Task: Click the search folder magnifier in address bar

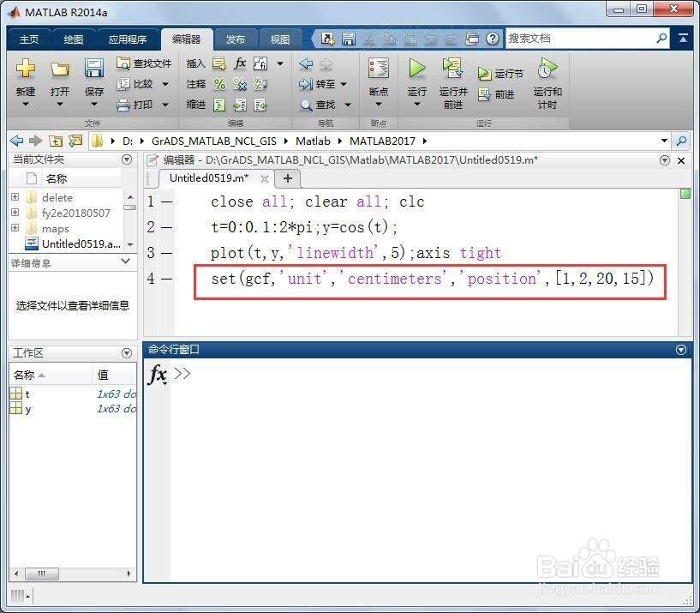Action: coord(682,141)
